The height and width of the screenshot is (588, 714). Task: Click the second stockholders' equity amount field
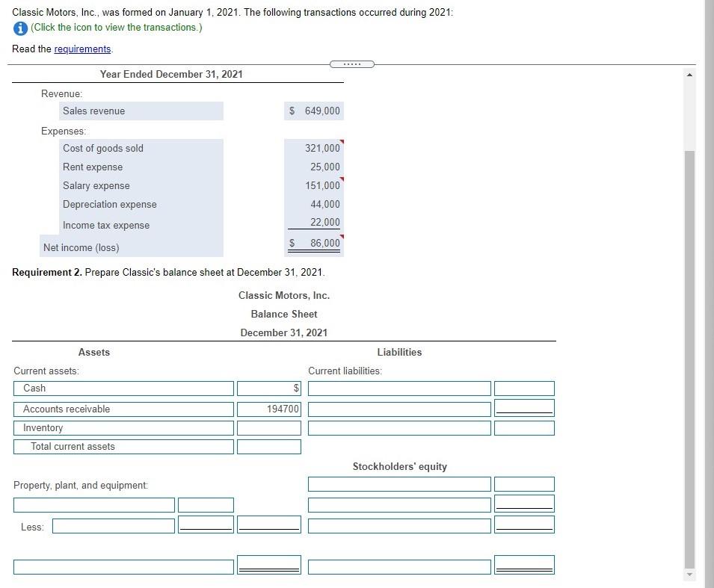(x=525, y=504)
